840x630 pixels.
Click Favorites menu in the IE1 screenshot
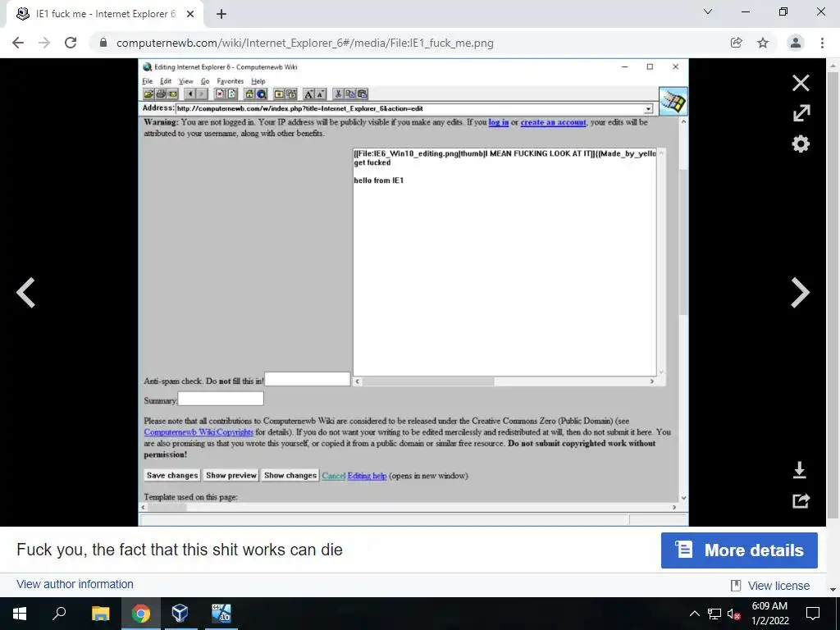click(x=231, y=81)
